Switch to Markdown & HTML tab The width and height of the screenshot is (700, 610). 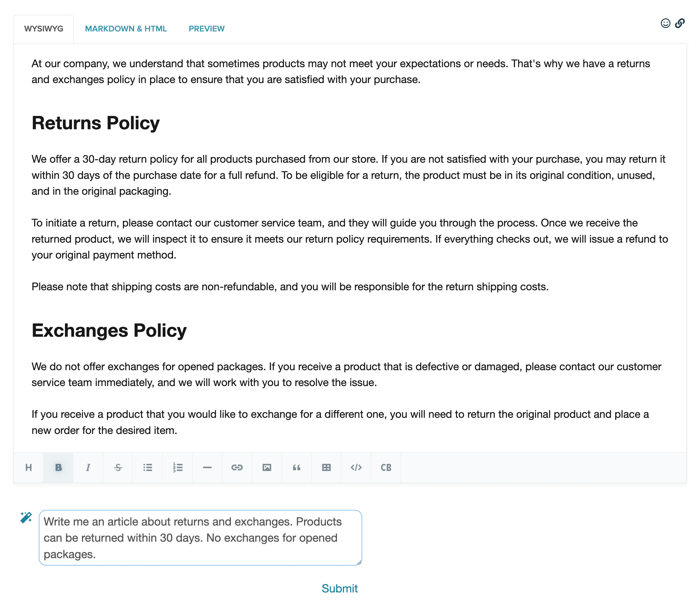coord(126,29)
